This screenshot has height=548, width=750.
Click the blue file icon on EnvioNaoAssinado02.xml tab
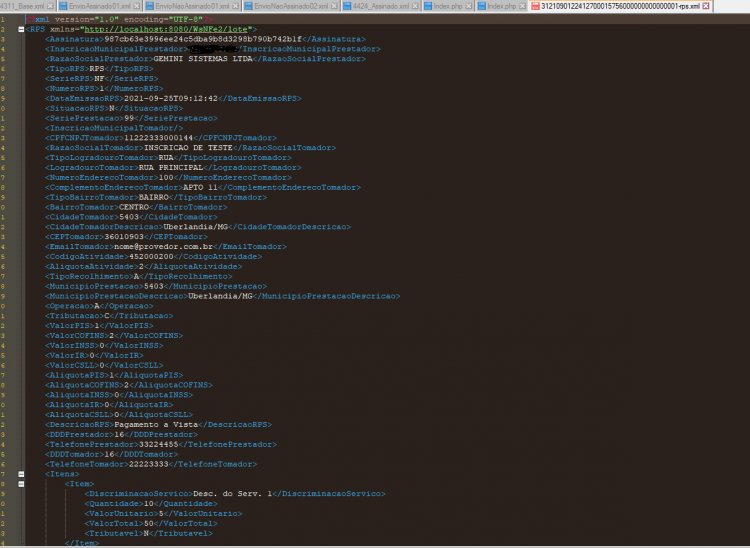click(x=248, y=6)
